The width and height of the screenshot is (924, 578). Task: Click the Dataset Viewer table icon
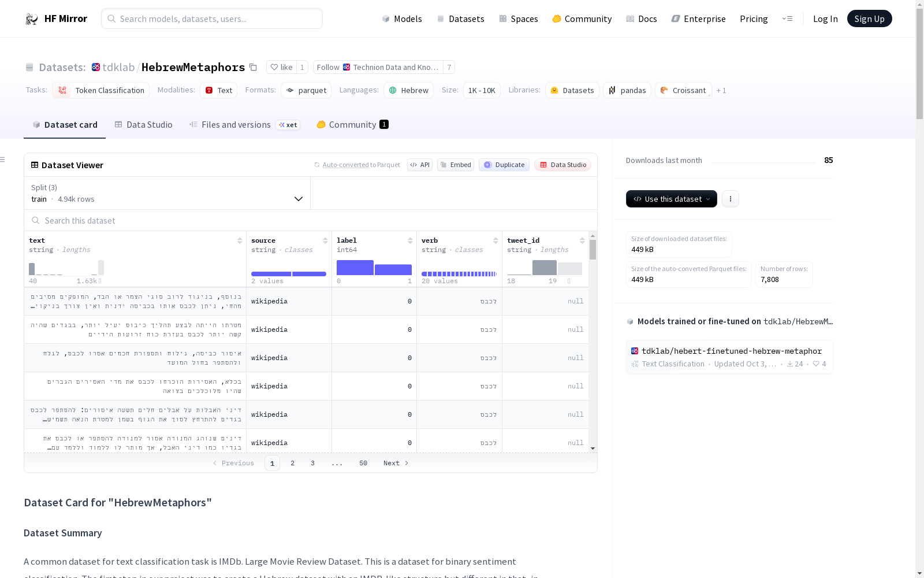(x=35, y=165)
